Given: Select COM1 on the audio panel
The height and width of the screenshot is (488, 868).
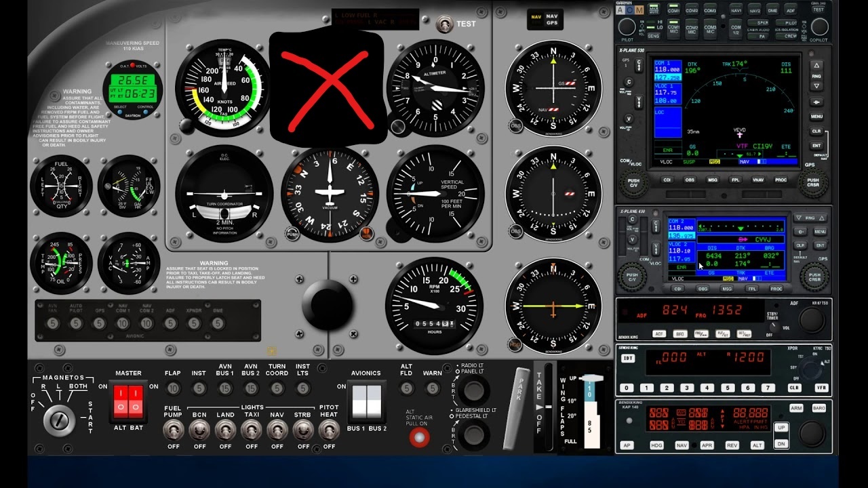Looking at the screenshot, I should tap(673, 11).
